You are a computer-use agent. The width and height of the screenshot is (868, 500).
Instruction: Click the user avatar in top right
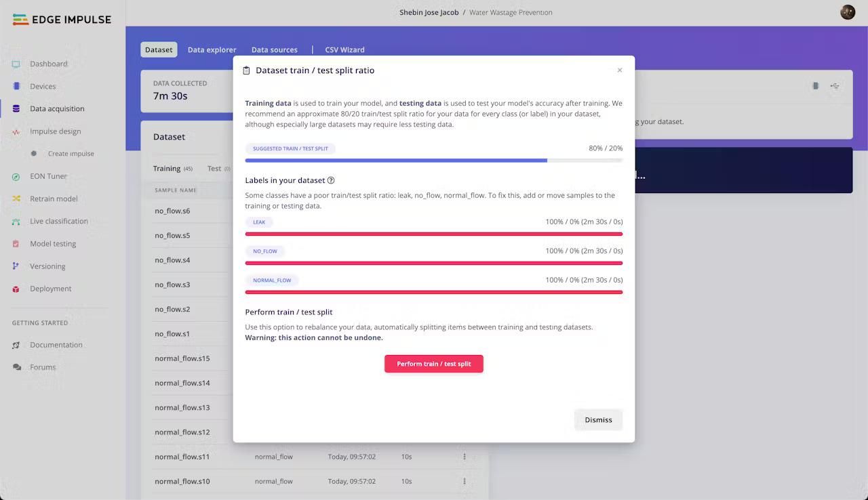(x=848, y=12)
